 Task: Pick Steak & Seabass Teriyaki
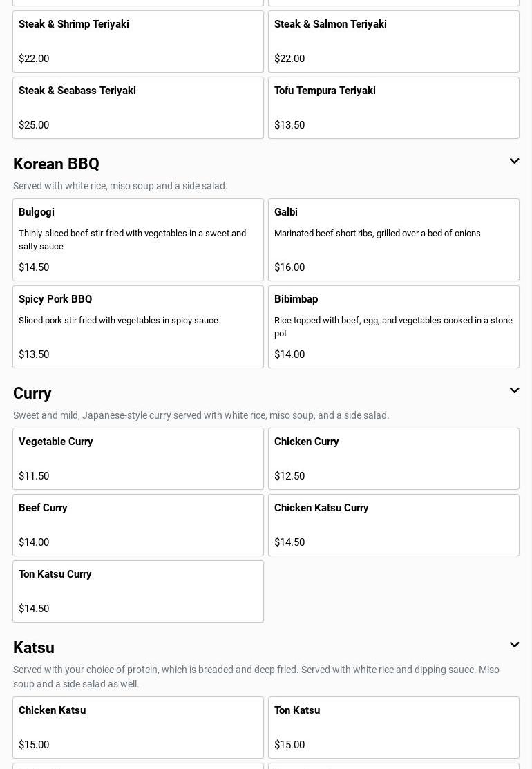point(138,108)
